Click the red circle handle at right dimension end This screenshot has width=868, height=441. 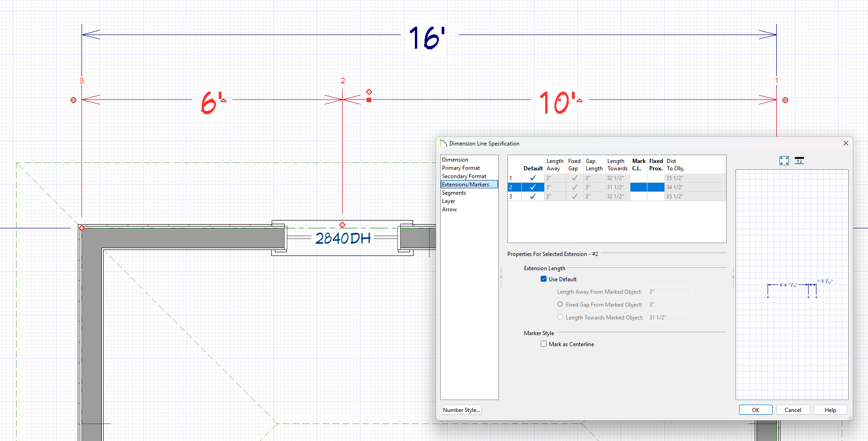coord(786,100)
